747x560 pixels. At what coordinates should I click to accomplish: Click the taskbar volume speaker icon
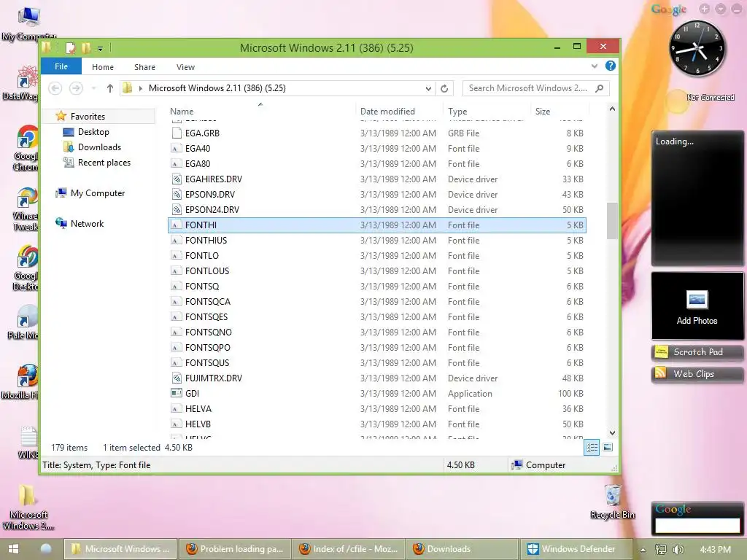point(678,550)
